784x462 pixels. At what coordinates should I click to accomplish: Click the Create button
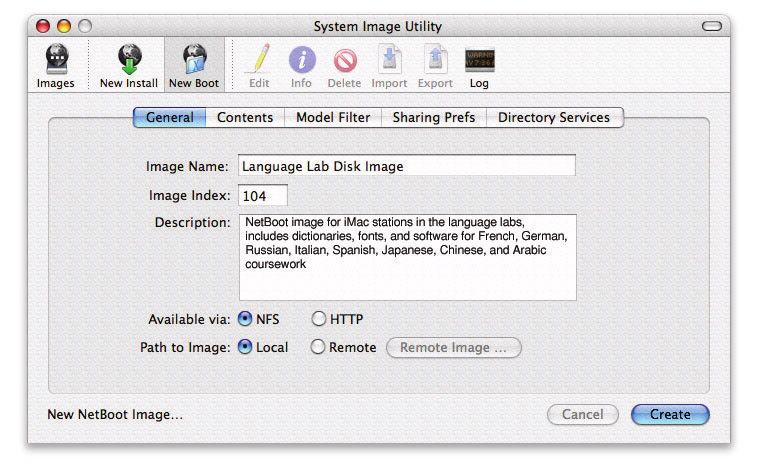(670, 414)
